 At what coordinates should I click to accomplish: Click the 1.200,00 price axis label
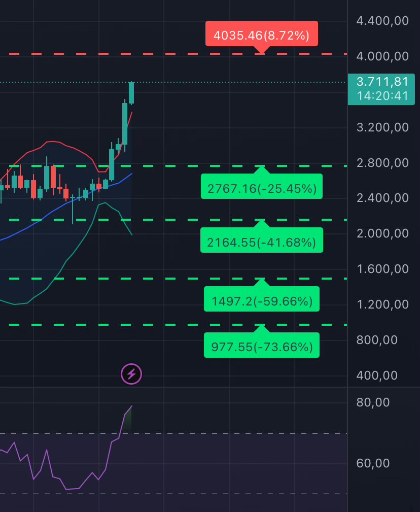click(382, 304)
